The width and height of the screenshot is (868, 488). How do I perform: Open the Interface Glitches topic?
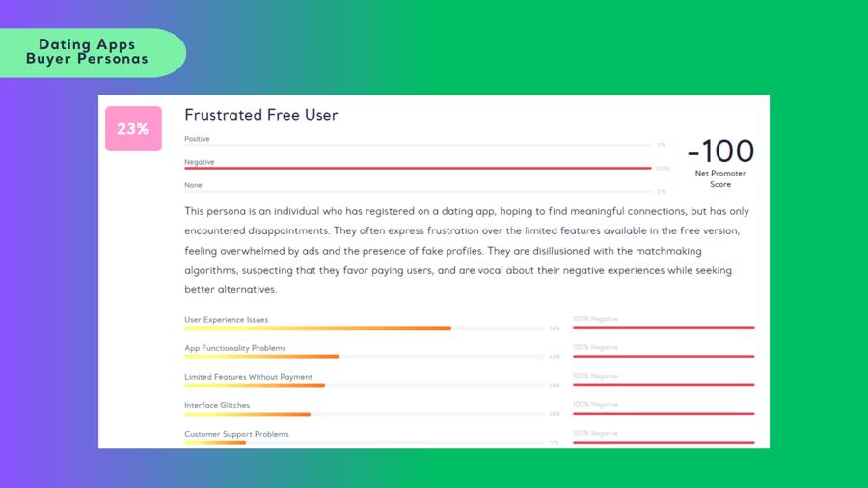click(217, 405)
